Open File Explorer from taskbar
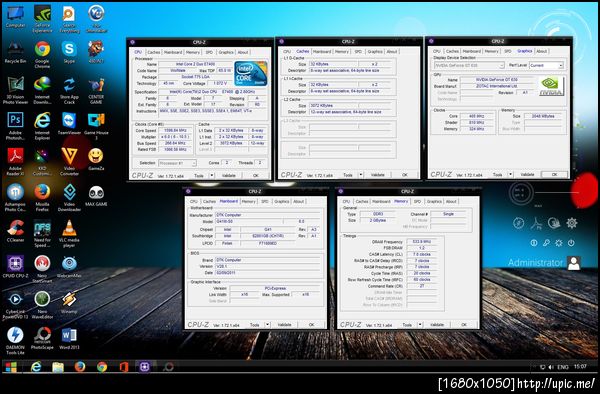The image size is (600, 394). click(58, 367)
